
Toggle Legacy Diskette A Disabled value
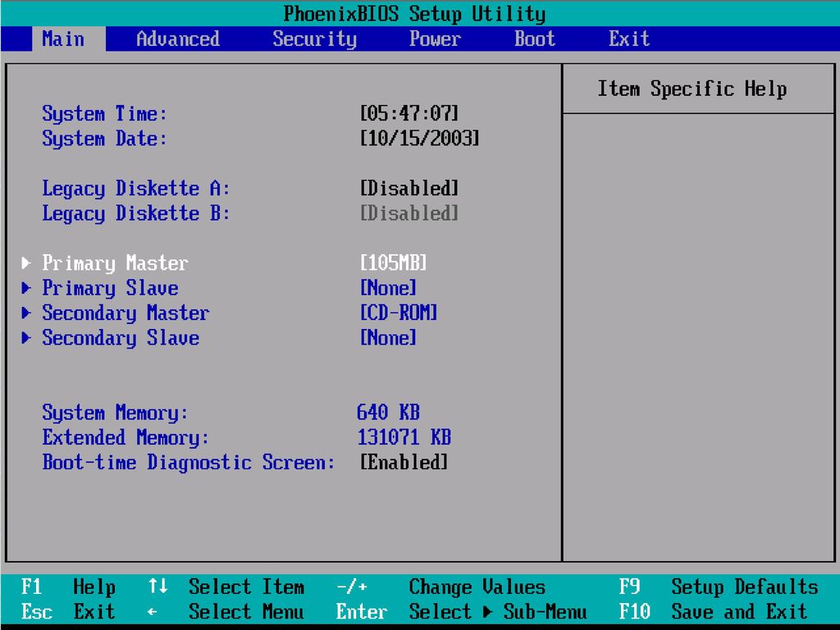point(409,188)
